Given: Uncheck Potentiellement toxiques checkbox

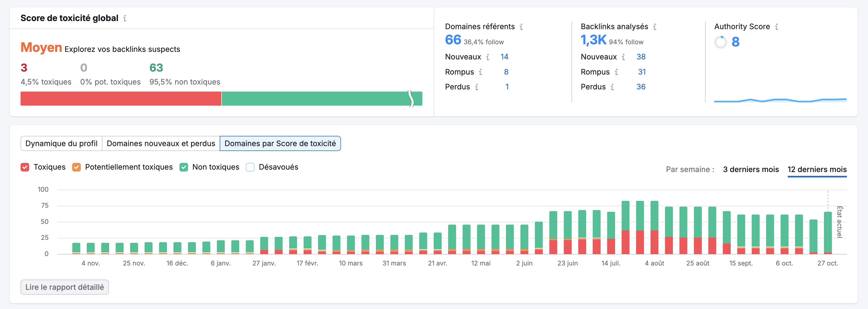Looking at the screenshot, I should click(x=76, y=167).
